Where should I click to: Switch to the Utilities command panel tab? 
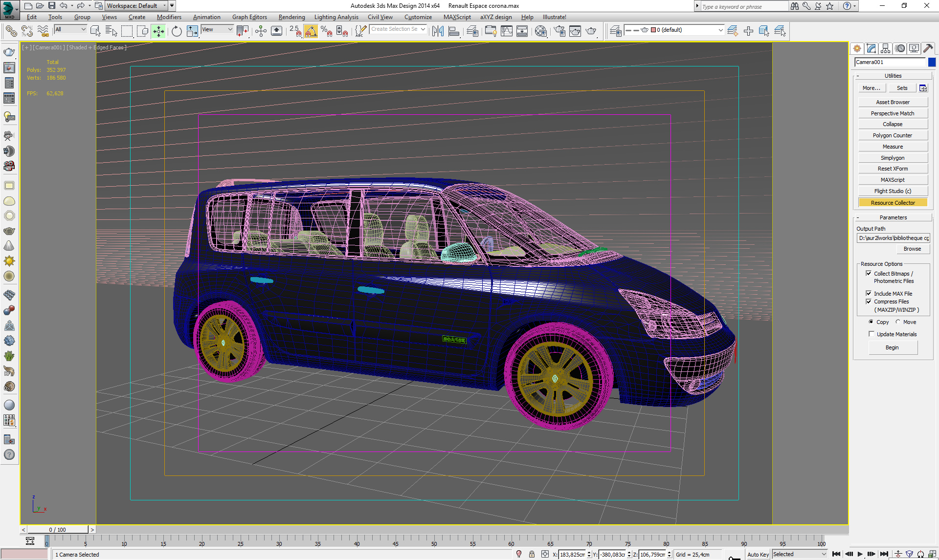(928, 48)
